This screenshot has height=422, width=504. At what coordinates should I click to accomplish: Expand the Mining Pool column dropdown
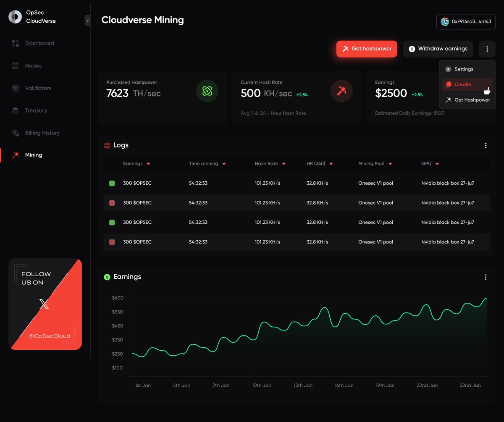pyautogui.click(x=390, y=164)
